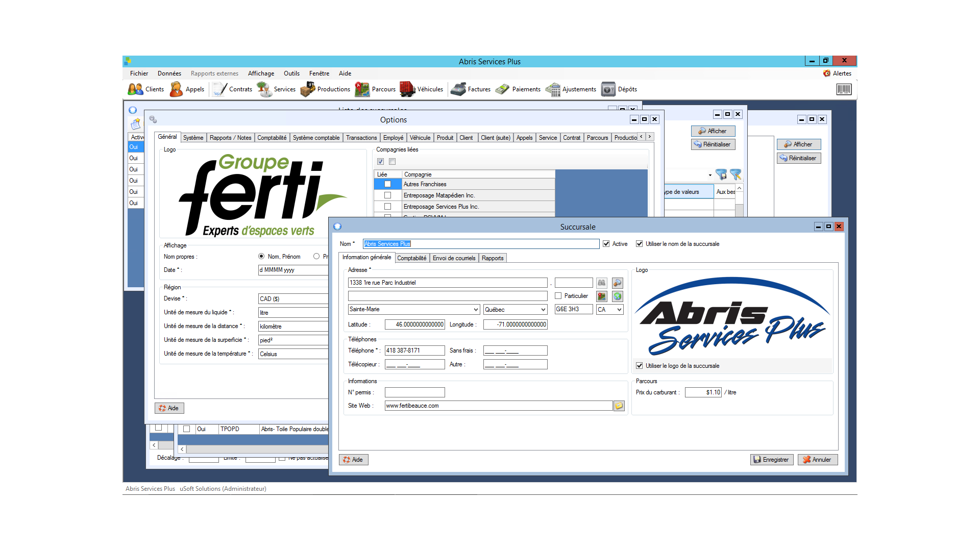
Task: Click the notepad icon above Actif column
Action: coord(136,124)
